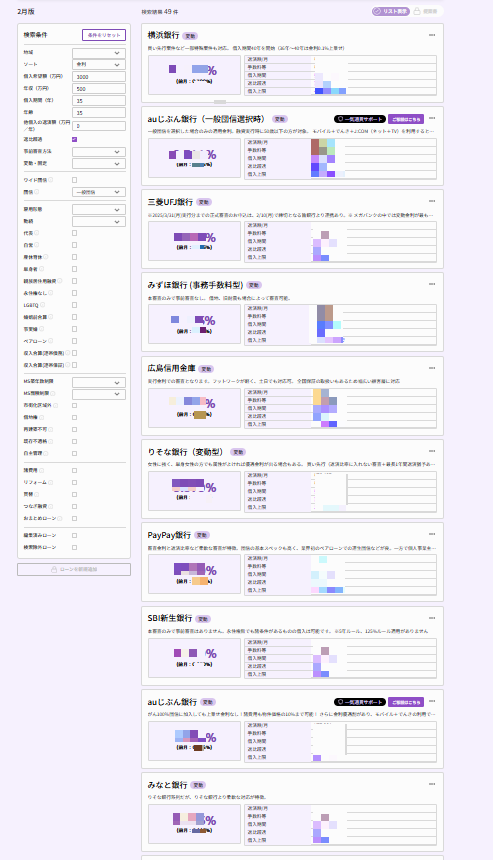This screenshot has width=493, height=860.
Task: Click the 変動 tag beside りそな銀行(変動型)
Action: [x=238, y=452]
